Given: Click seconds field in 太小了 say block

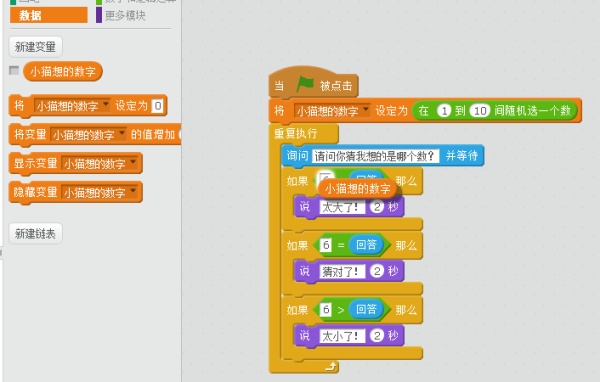Looking at the screenshot, I should [377, 336].
